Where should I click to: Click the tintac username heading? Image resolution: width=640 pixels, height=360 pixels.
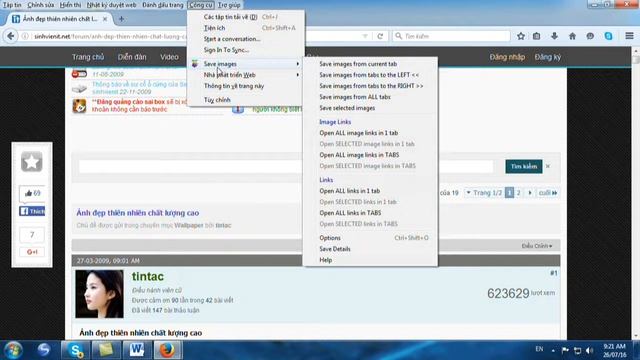point(147,276)
